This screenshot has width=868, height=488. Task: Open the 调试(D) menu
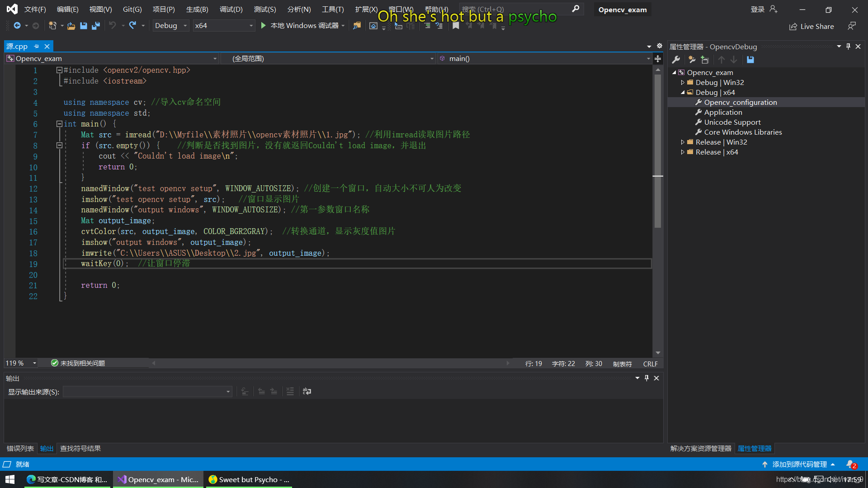point(231,9)
